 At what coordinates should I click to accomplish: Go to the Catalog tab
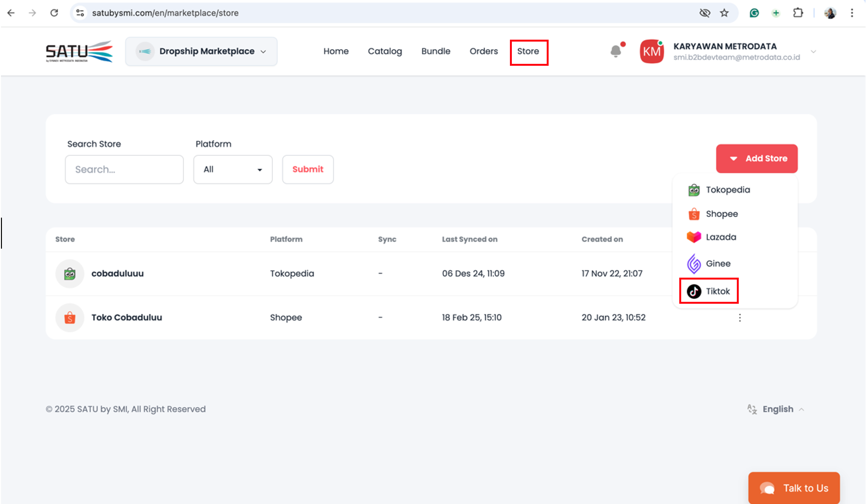pos(385,51)
